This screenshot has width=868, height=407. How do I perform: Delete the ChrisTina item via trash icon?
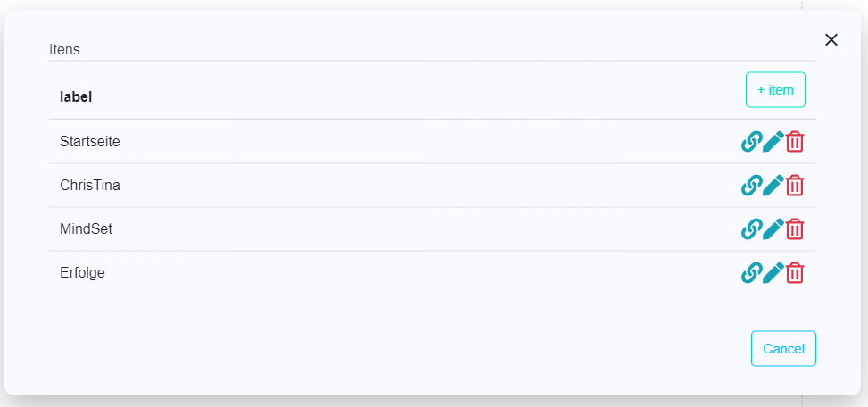(x=795, y=186)
